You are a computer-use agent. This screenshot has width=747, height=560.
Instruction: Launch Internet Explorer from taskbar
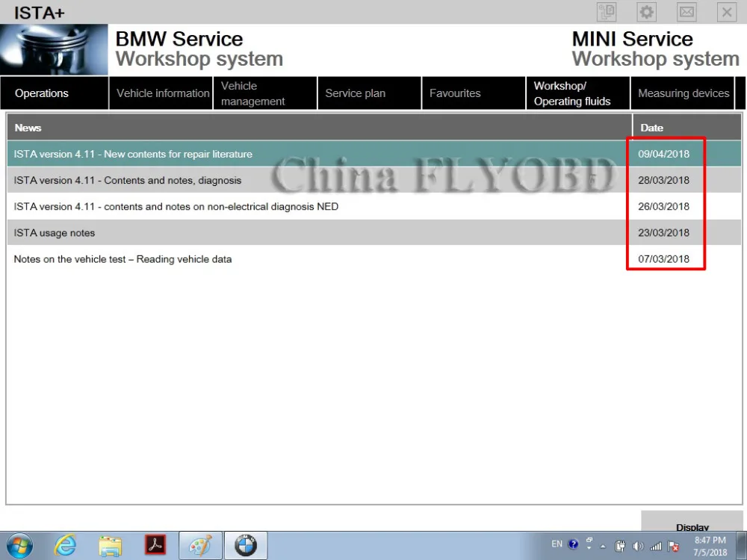[x=65, y=546]
